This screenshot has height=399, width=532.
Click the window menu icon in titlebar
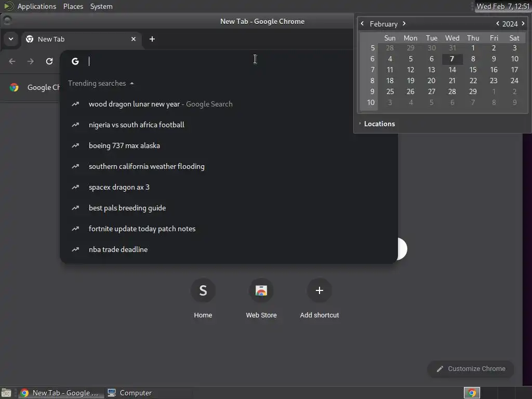(x=7, y=21)
